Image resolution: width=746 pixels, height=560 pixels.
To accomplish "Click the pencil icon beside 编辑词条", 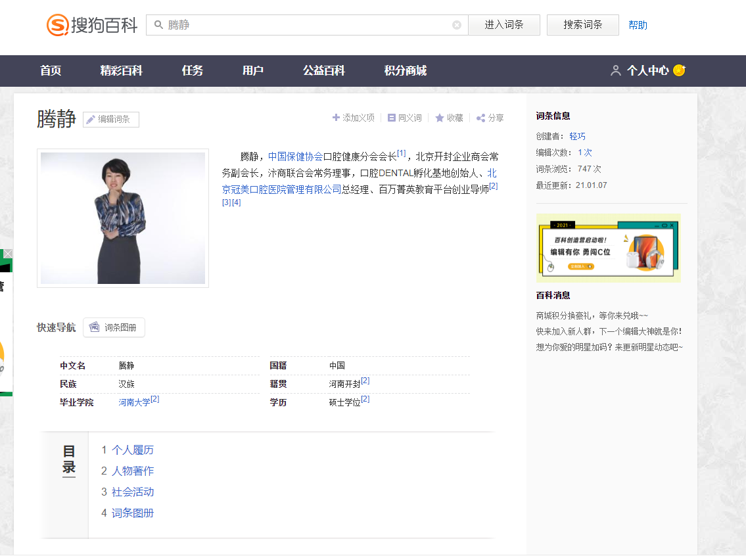I will pyautogui.click(x=91, y=120).
